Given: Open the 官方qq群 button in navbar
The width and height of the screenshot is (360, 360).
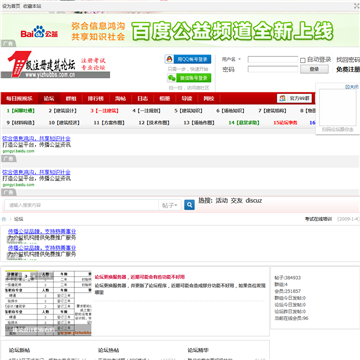Looking at the screenshot, I should coord(294,98).
